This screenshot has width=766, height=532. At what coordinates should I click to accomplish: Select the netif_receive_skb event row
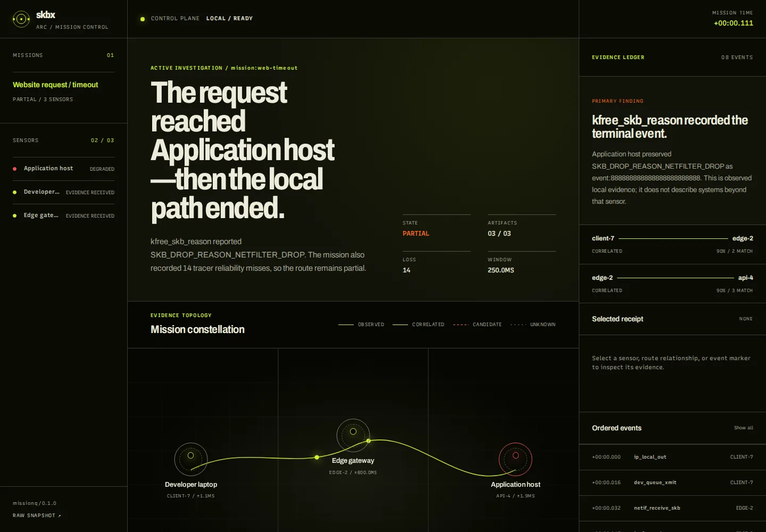672,508
